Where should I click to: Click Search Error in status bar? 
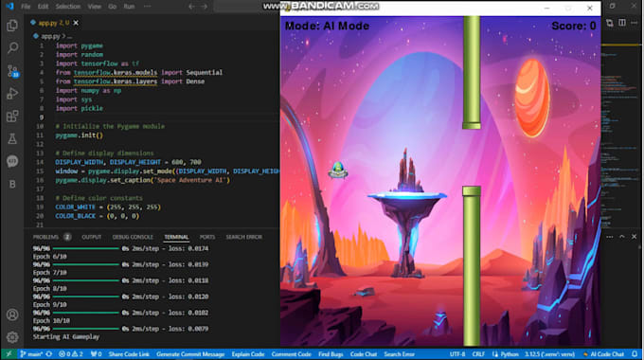pos(400,354)
